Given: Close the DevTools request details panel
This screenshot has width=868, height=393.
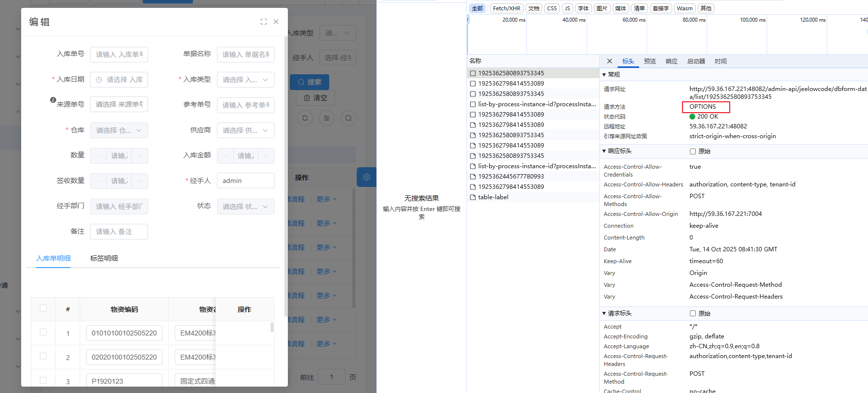Looking at the screenshot, I should [x=610, y=61].
